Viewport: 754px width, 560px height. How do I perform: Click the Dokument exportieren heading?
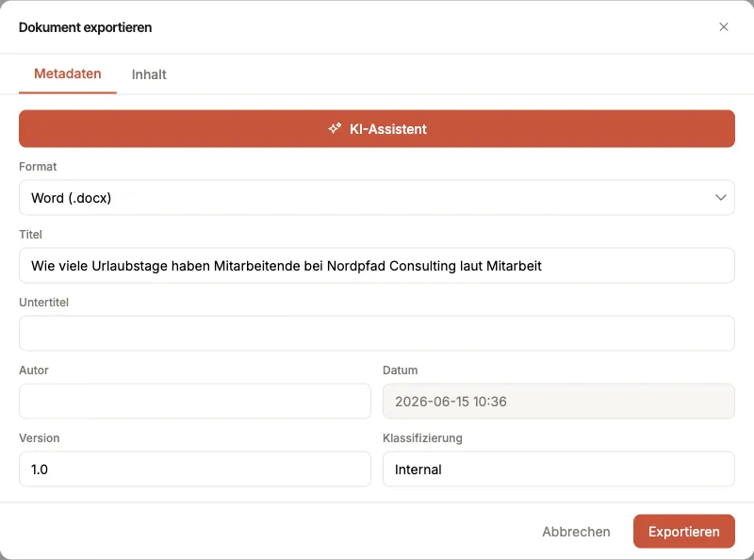(x=85, y=27)
